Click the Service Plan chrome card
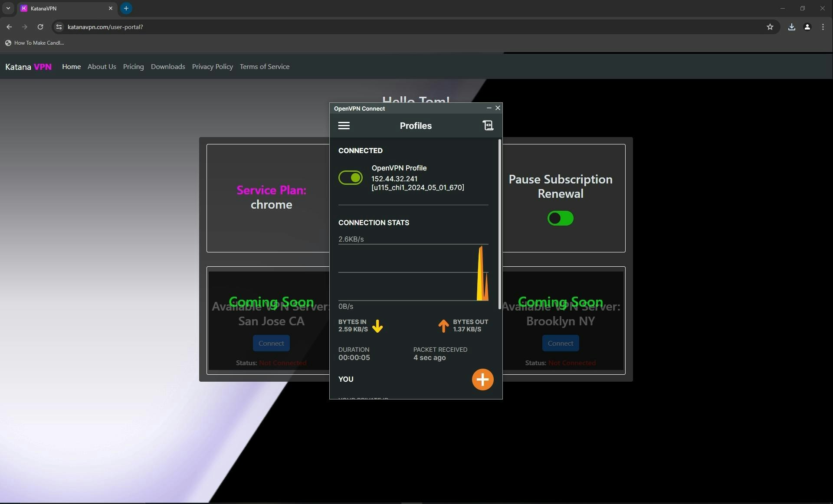 click(268, 198)
